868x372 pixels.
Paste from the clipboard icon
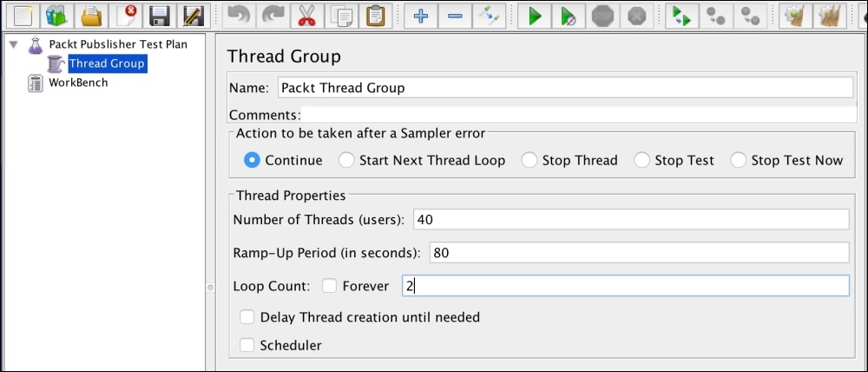coord(375,16)
